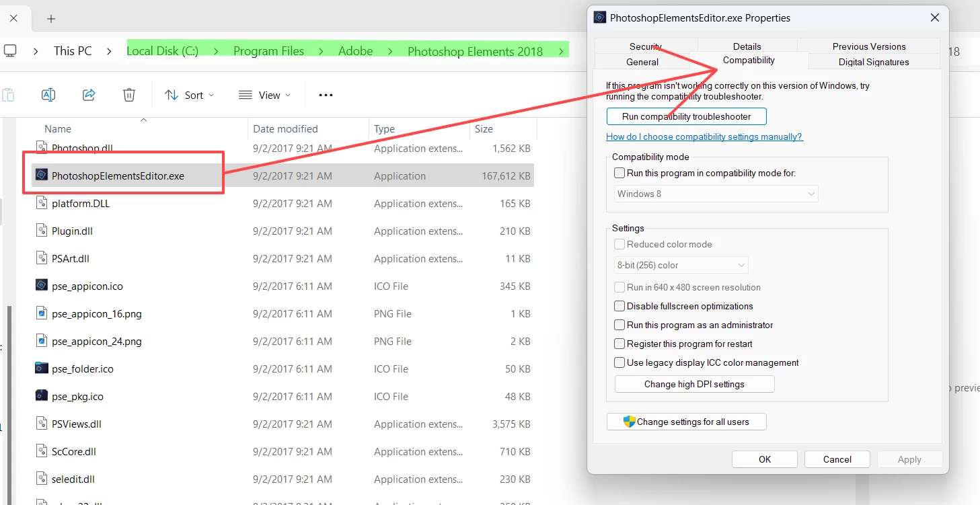Screen dimensions: 980x505
Task: Switch to the Security tab
Action: (645, 46)
